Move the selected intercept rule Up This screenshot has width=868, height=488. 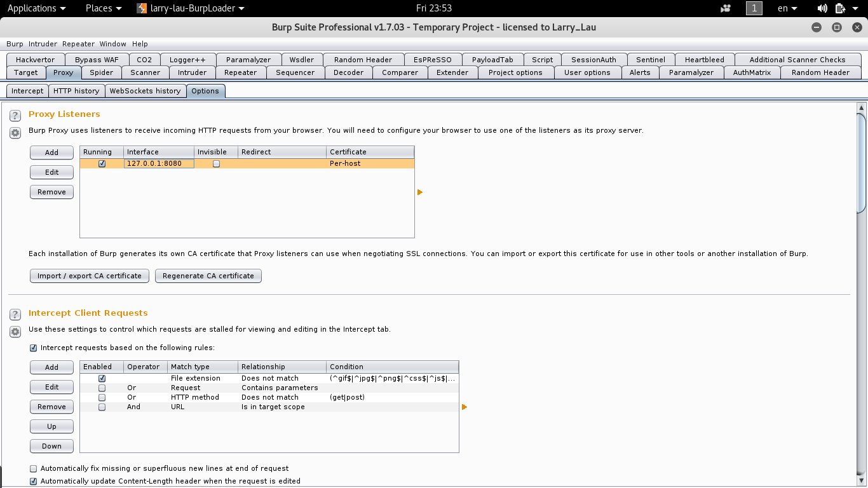point(51,426)
